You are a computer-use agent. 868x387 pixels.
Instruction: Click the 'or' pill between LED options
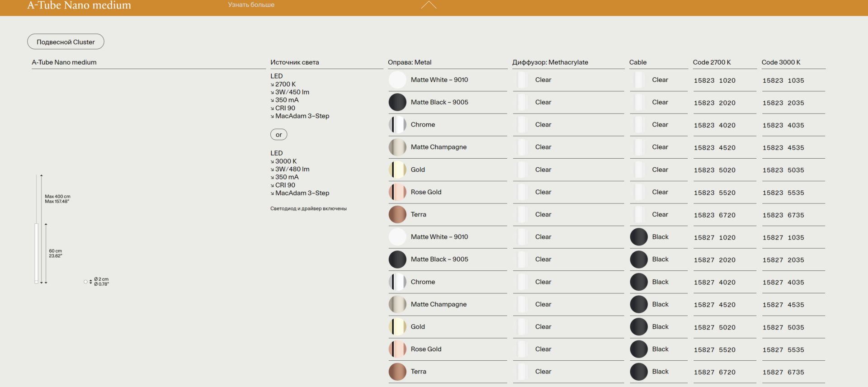(x=278, y=135)
